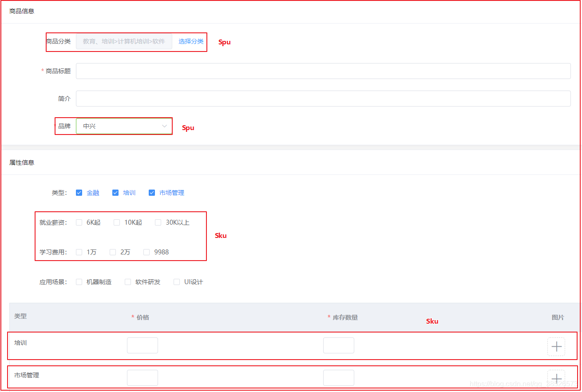Uncheck the 培训 type checkbox
The height and width of the screenshot is (392, 582).
coord(115,193)
